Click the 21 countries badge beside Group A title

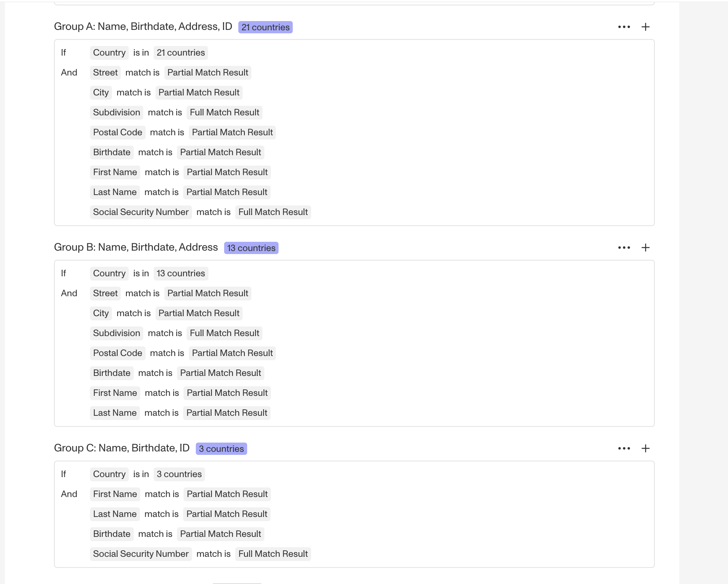[x=265, y=27]
